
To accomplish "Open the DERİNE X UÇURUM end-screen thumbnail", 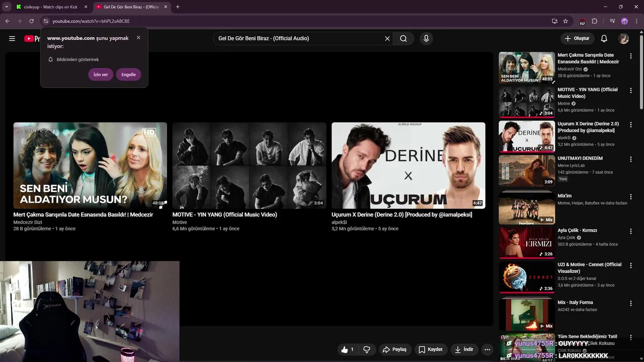I will click(409, 165).
